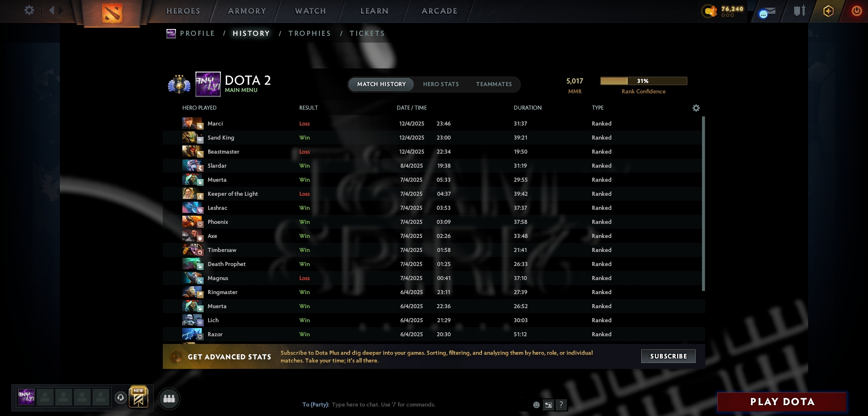The width and height of the screenshot is (868, 416).
Task: Click the Beastmaster hero portrait
Action: click(x=192, y=151)
